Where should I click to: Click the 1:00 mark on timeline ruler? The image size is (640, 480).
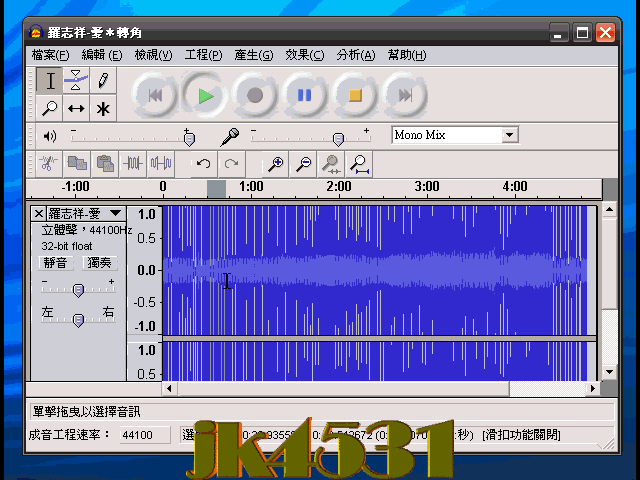[x=251, y=187]
